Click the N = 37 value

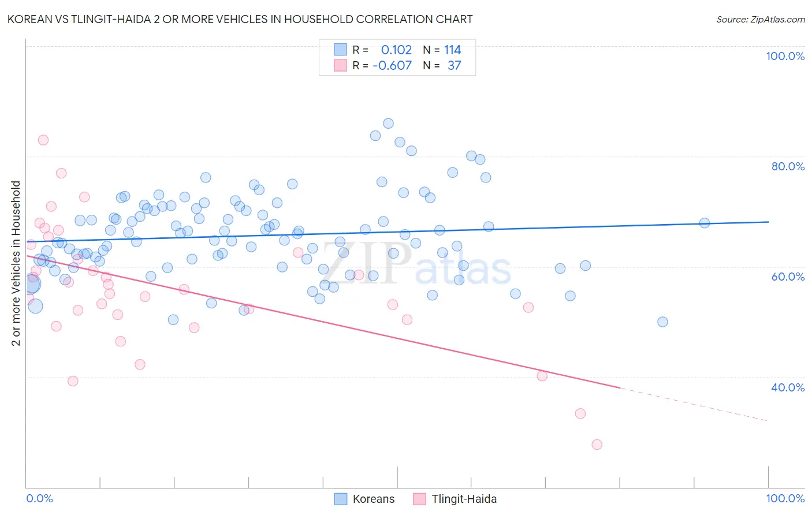coord(442,65)
